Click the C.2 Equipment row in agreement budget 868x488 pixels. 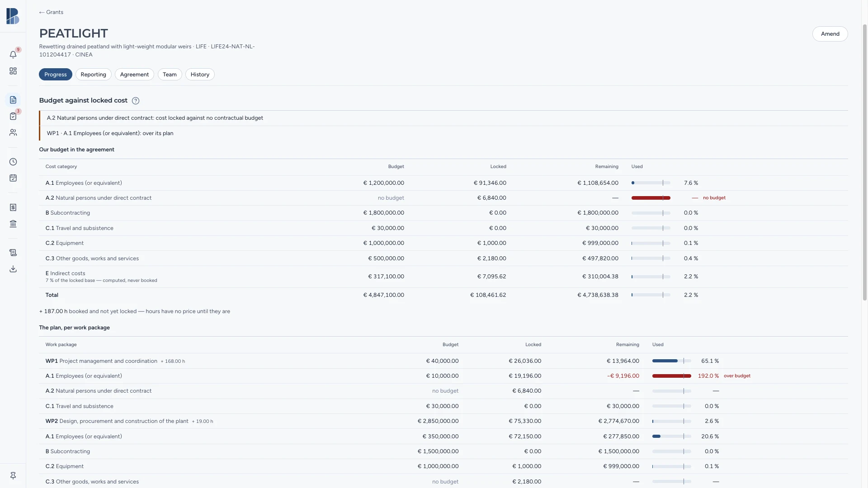(443, 243)
